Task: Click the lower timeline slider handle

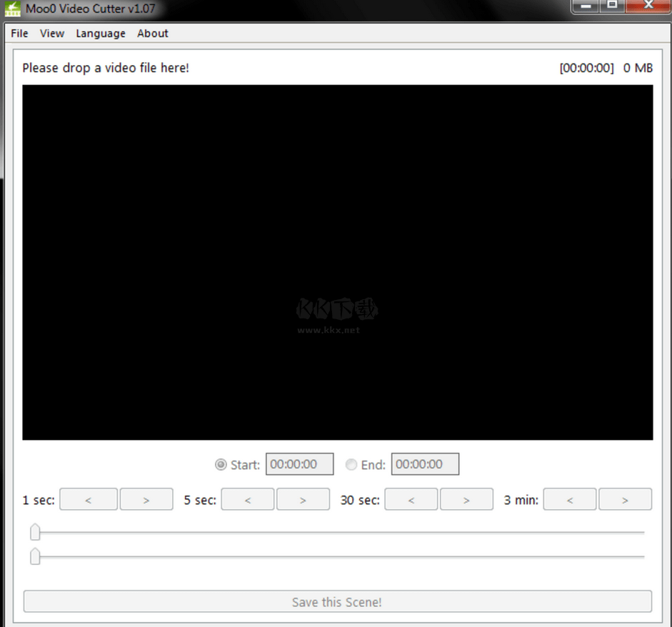Action: tap(35, 556)
